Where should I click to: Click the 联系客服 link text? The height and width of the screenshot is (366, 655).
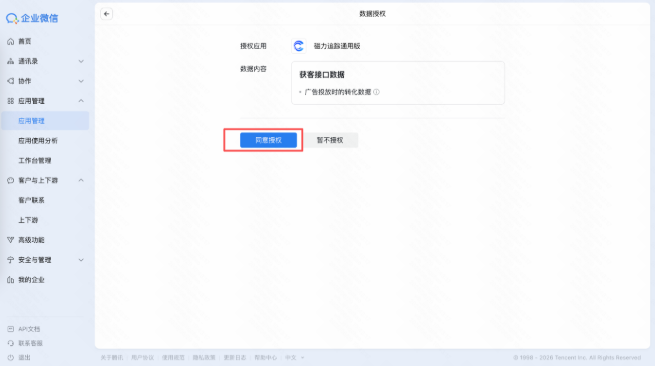coord(30,343)
